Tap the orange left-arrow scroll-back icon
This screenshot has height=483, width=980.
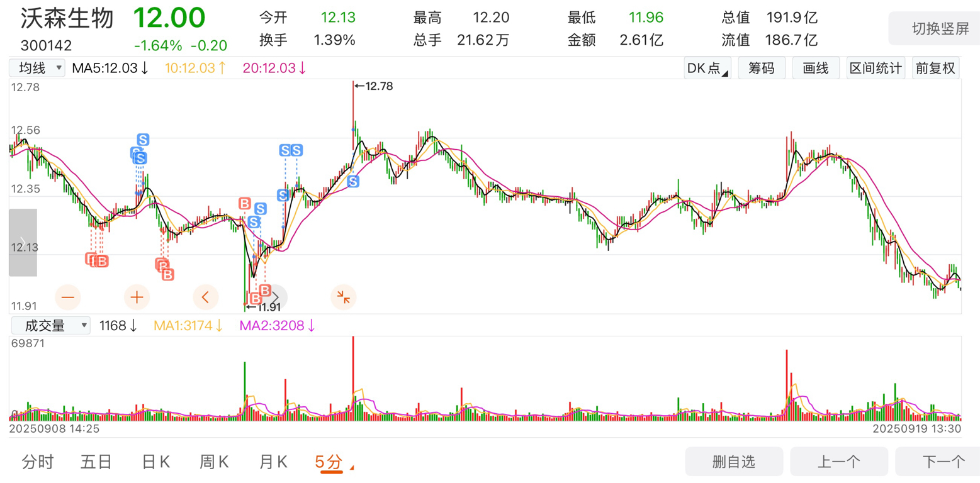click(x=205, y=297)
